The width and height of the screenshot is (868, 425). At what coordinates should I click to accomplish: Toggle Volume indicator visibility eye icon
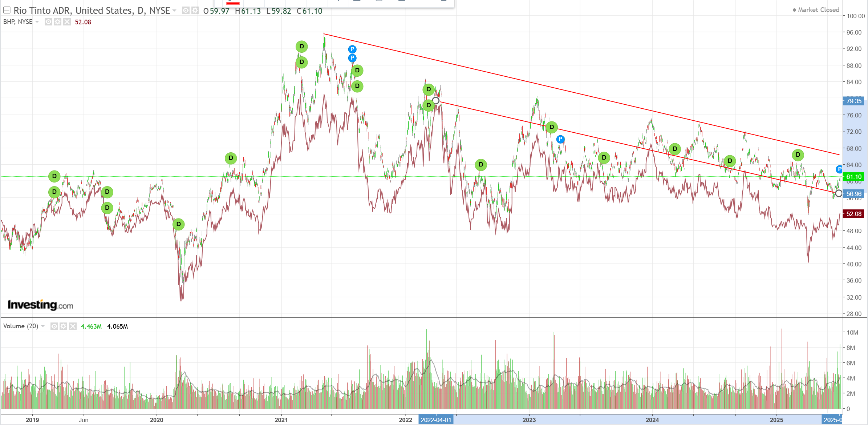[x=54, y=326]
